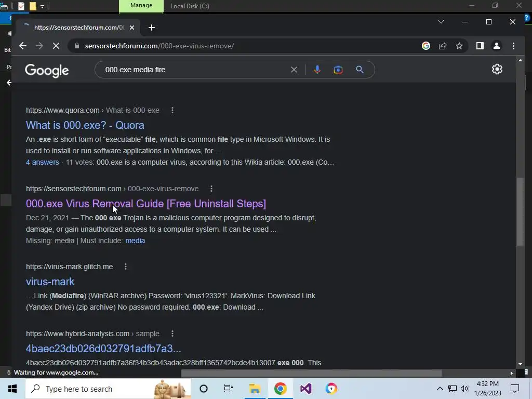The width and height of the screenshot is (532, 399).
Task: Open volume control tray icon
Action: pos(464,389)
